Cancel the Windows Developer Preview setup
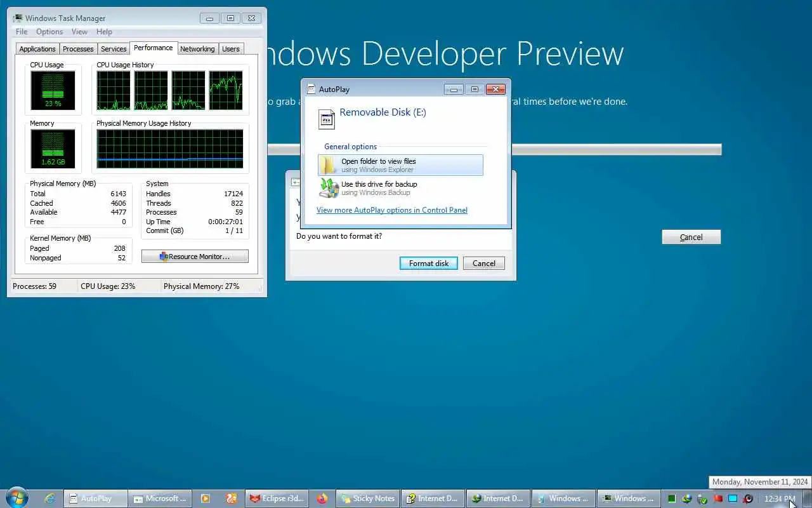The image size is (812, 508). click(691, 237)
